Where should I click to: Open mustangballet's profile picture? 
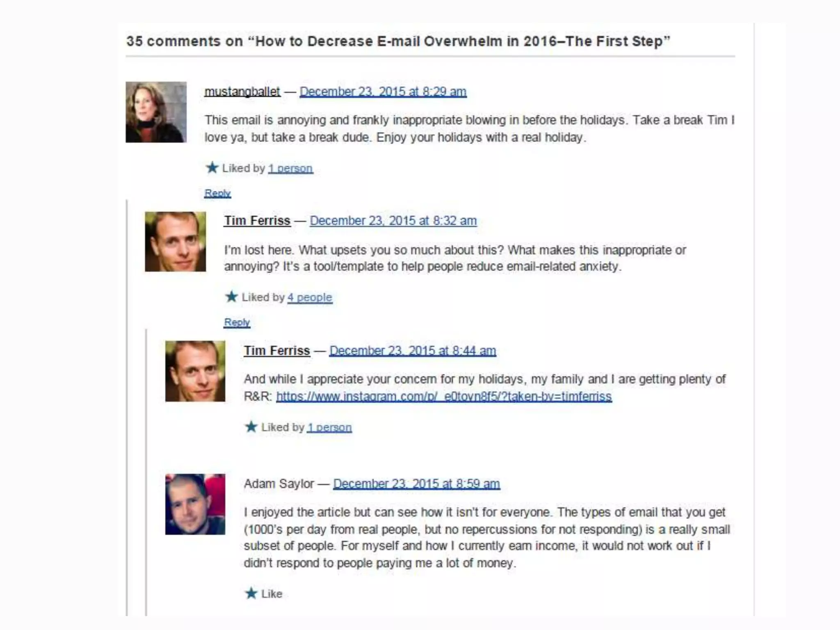click(156, 112)
